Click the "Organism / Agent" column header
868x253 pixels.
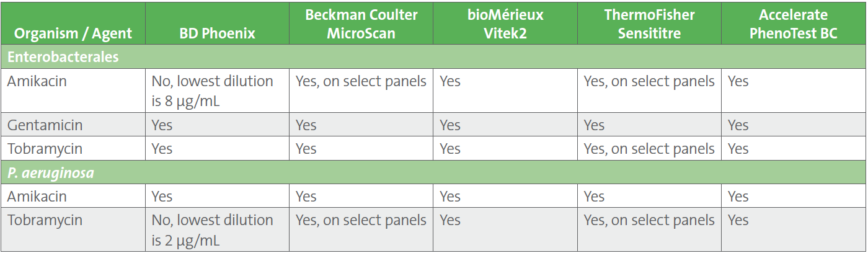pos(73,33)
